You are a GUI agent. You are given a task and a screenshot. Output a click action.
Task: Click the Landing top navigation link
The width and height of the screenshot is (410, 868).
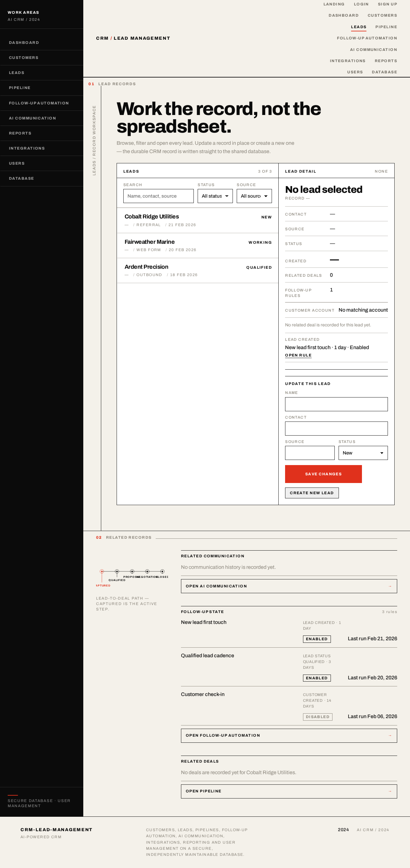pos(333,4)
